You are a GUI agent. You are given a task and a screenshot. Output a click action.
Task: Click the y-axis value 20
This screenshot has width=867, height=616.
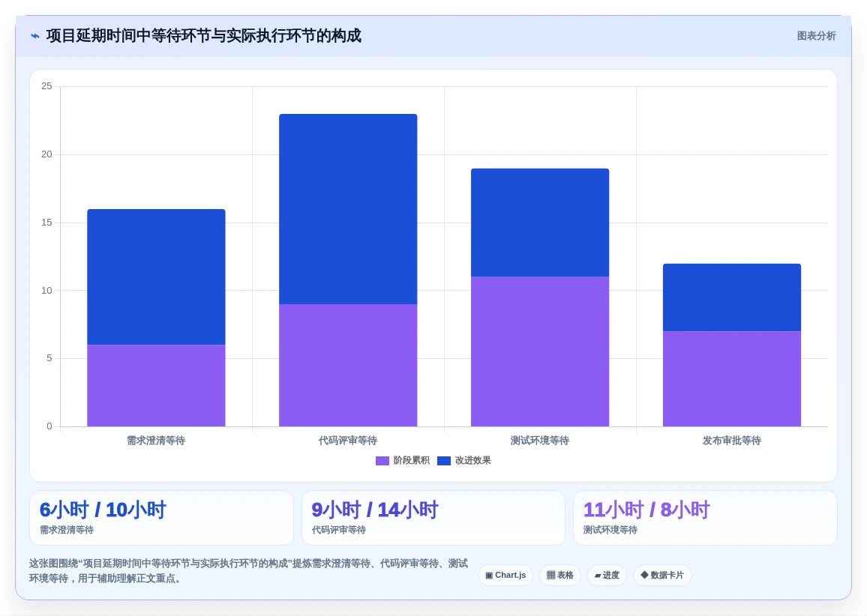click(x=46, y=154)
